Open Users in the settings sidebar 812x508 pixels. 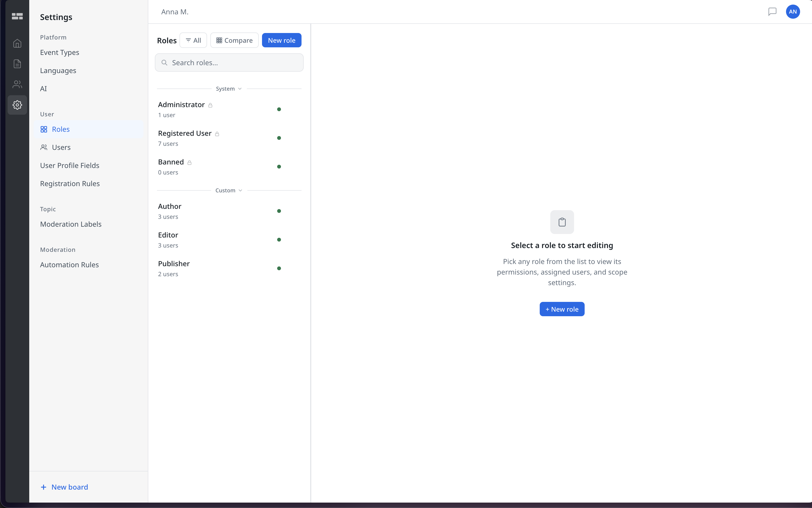89,147
